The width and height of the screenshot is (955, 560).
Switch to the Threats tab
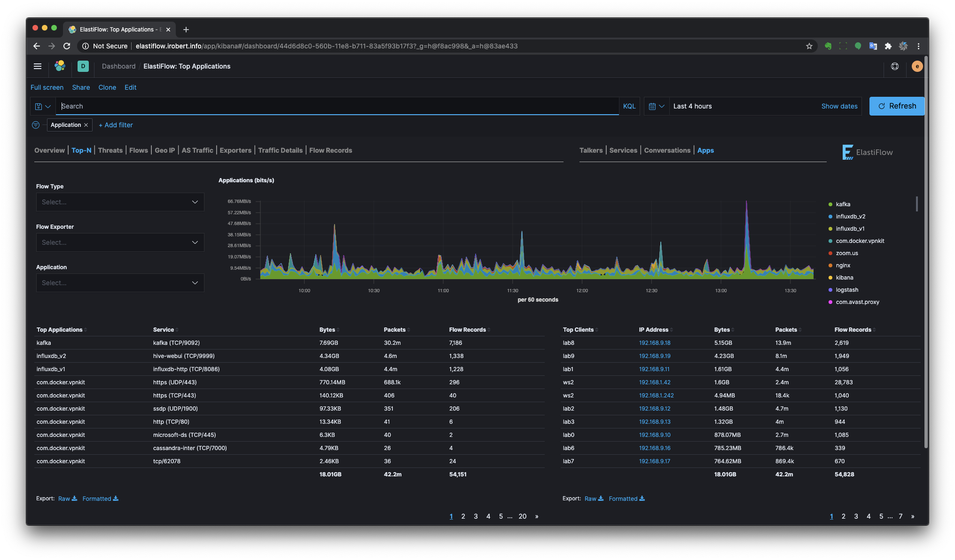coord(110,150)
